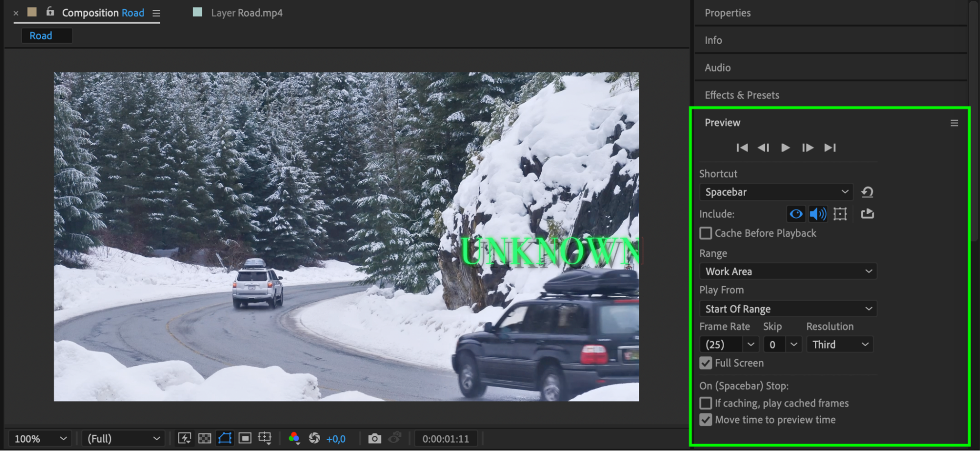The height and width of the screenshot is (451, 980).
Task: Toggle Include overlays and layer controls icon
Action: coord(840,214)
